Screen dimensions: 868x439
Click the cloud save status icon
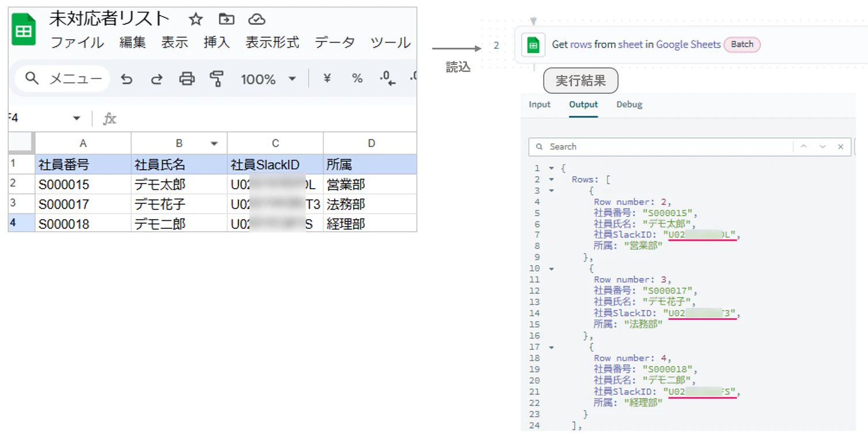coord(256,20)
